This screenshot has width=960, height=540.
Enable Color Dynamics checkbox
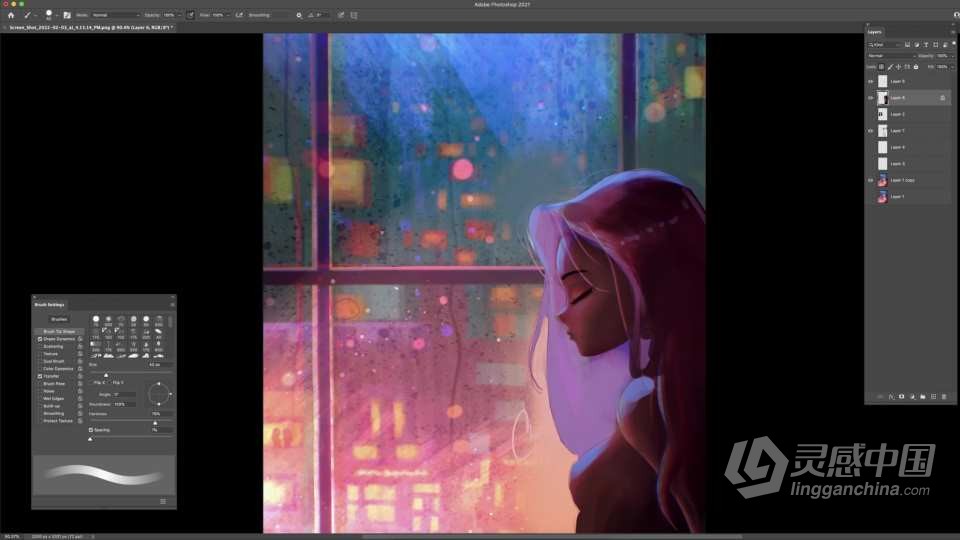coord(40,369)
